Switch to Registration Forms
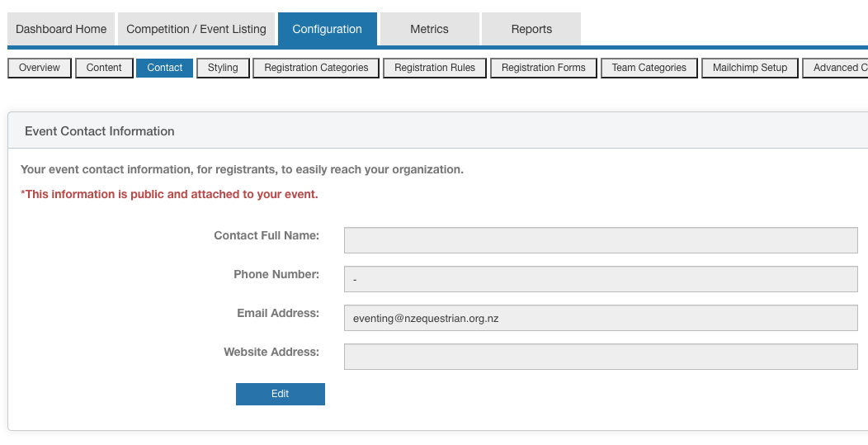 coord(544,68)
